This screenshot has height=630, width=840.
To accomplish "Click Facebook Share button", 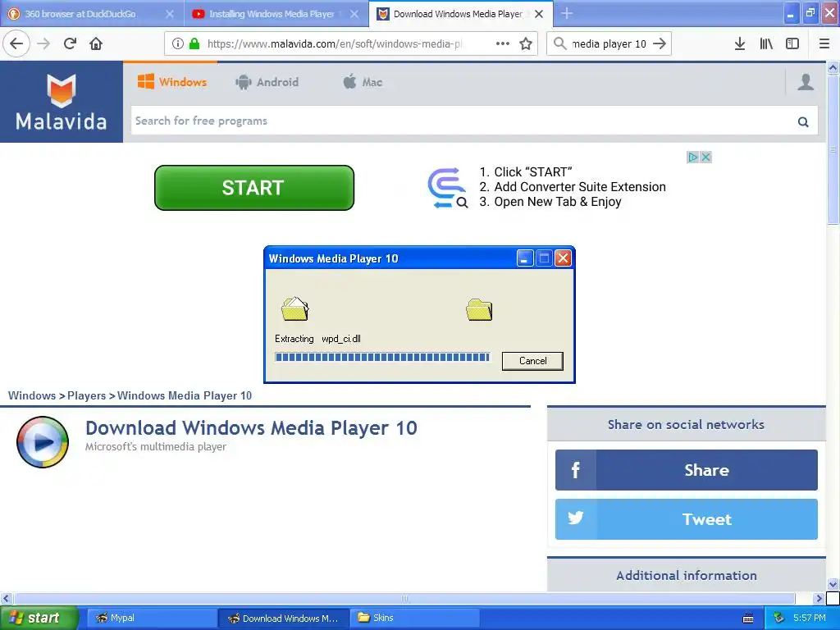I will tap(687, 470).
